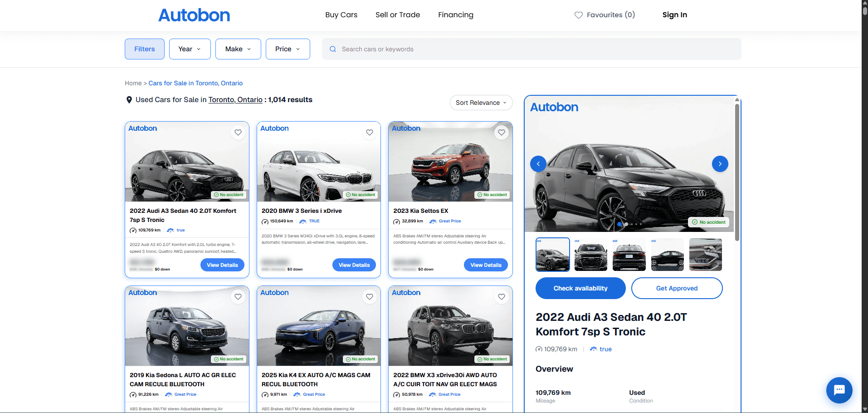Open the chat support bubble
Image resolution: width=868 pixels, height=413 pixels.
tap(839, 390)
